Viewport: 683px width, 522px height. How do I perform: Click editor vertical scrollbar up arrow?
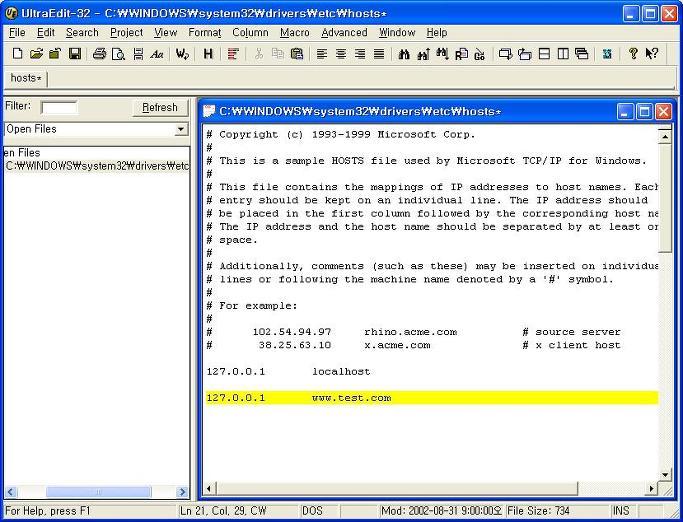pos(665,136)
